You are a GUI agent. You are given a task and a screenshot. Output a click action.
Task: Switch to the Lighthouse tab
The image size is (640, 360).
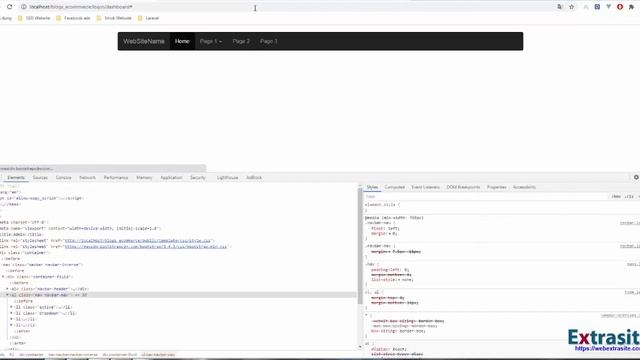tap(227, 178)
